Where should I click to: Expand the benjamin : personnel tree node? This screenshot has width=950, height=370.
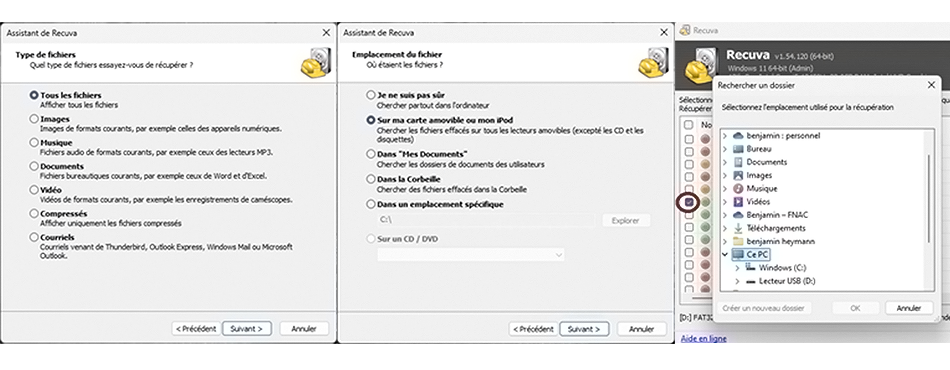(x=725, y=136)
